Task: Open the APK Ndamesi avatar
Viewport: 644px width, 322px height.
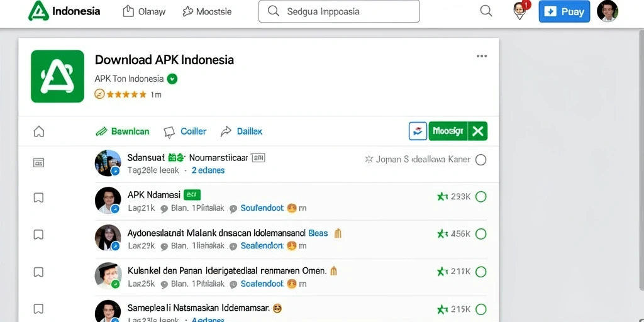Action: point(108,201)
